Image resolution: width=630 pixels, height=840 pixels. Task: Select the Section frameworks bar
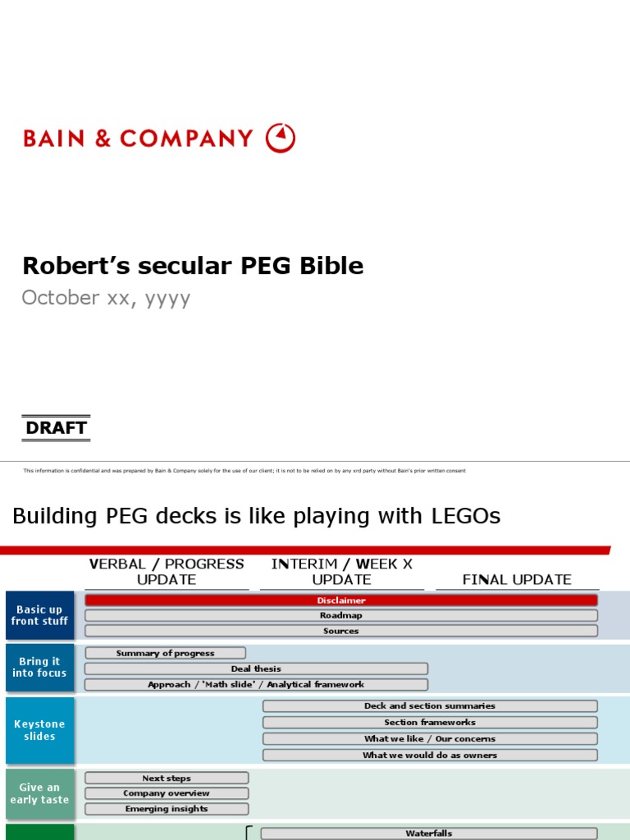click(x=430, y=723)
